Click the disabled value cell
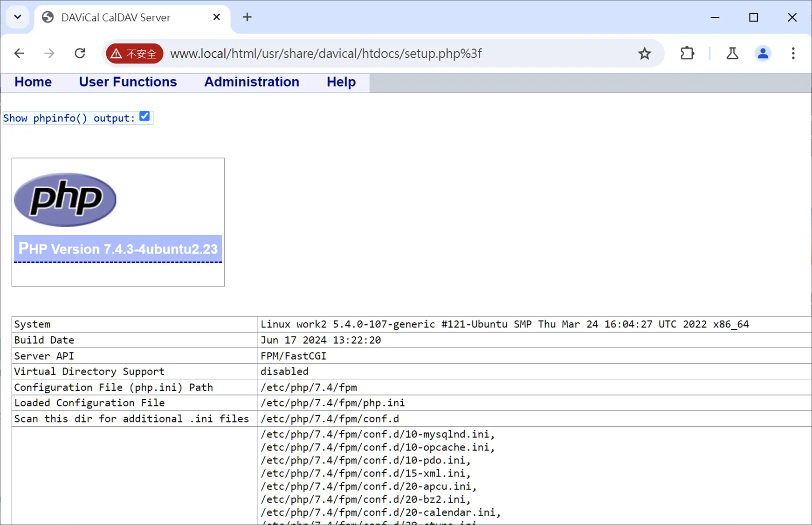812x525 pixels. [284, 371]
